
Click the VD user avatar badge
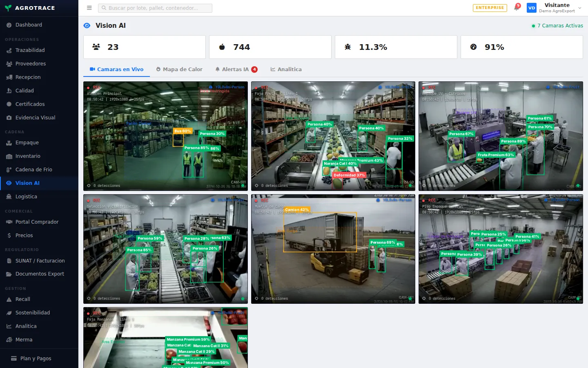click(x=532, y=8)
